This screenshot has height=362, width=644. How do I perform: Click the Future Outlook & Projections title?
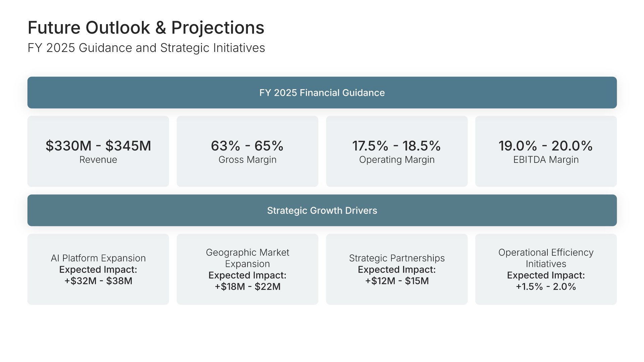(x=146, y=27)
